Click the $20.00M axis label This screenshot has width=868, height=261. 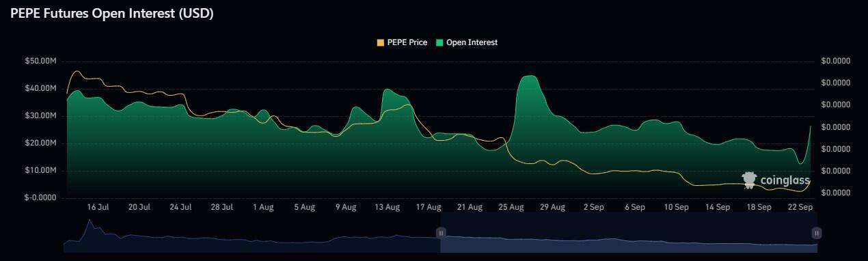point(41,143)
